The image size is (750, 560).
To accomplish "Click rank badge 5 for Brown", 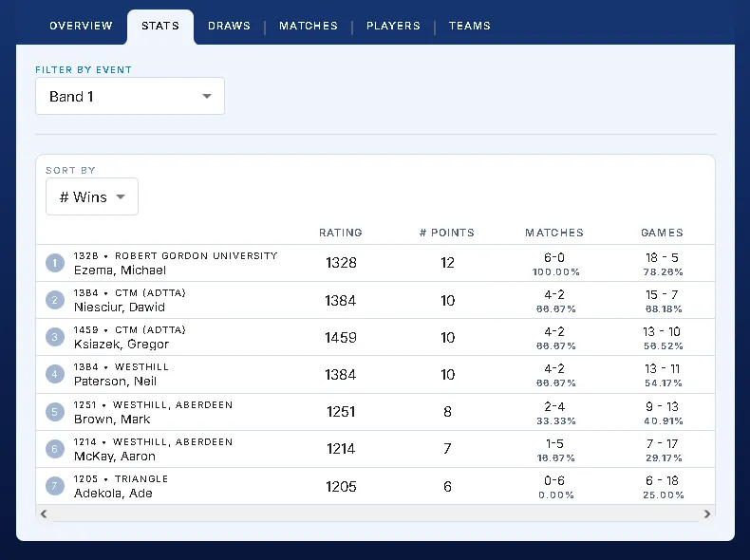I will [55, 412].
